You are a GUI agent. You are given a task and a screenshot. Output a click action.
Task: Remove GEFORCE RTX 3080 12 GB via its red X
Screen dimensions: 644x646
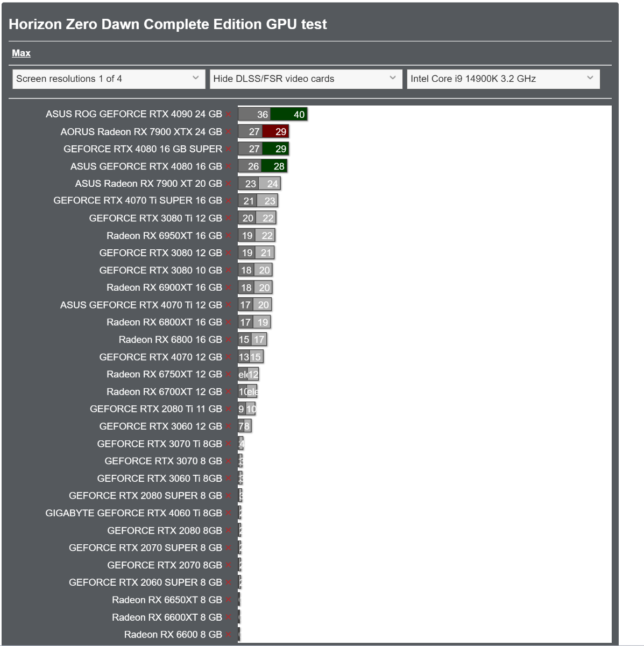[229, 253]
